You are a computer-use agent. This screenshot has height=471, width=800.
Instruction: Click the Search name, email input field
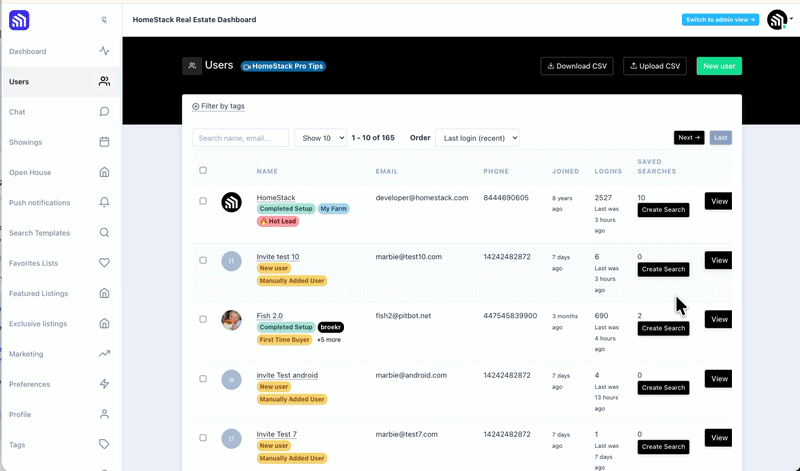240,138
